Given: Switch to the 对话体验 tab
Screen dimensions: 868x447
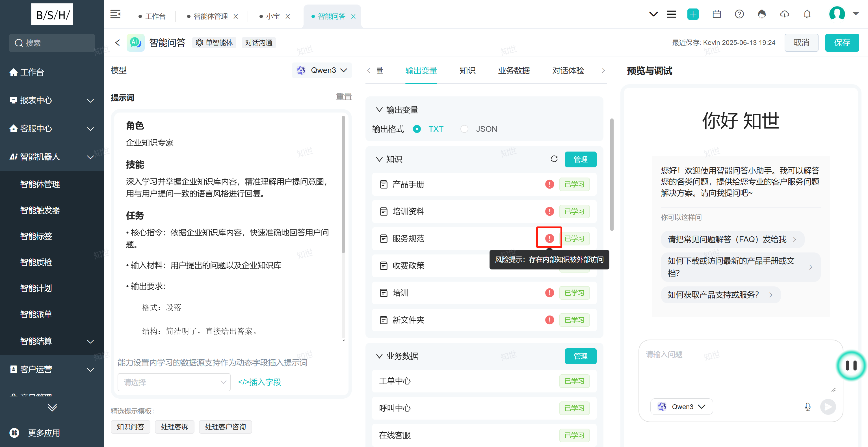Looking at the screenshot, I should (568, 70).
